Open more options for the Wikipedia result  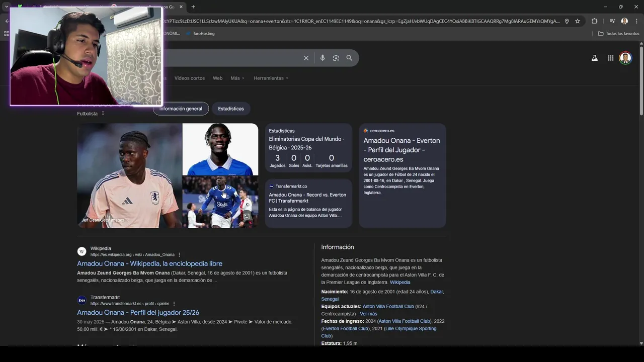click(x=180, y=255)
